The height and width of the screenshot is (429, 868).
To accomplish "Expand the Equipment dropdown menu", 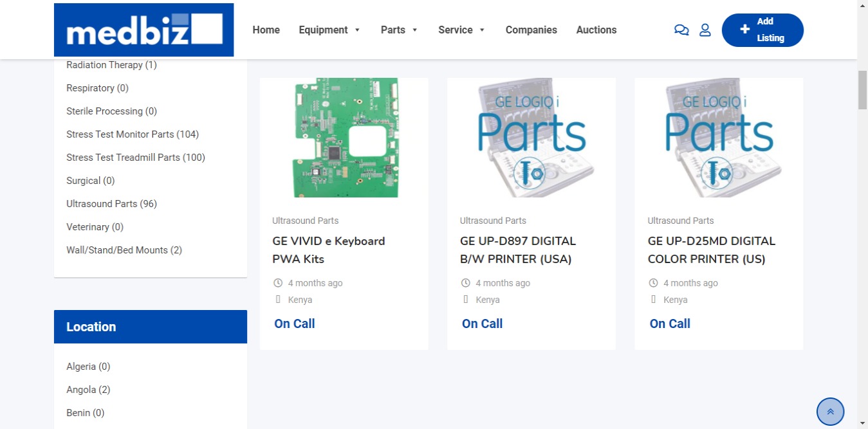I will coord(329,30).
